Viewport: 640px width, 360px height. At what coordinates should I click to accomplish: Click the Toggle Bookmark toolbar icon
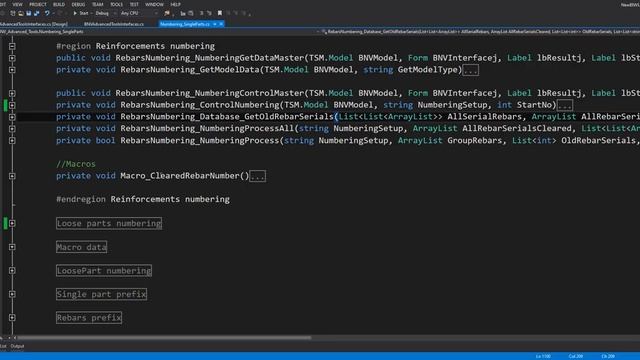pos(220,13)
